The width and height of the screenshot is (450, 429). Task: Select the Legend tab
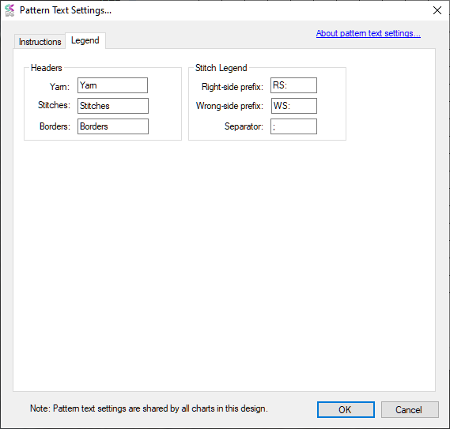click(85, 41)
